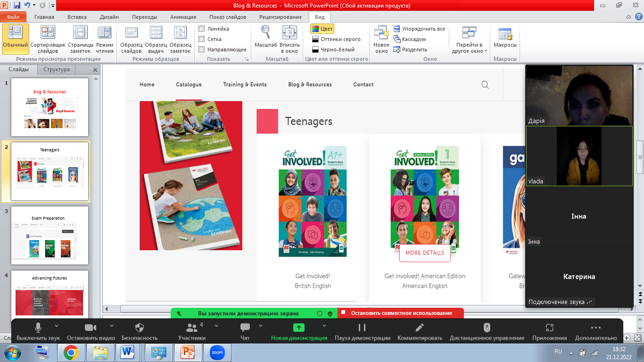Close the slides pane with X

coord(95,70)
